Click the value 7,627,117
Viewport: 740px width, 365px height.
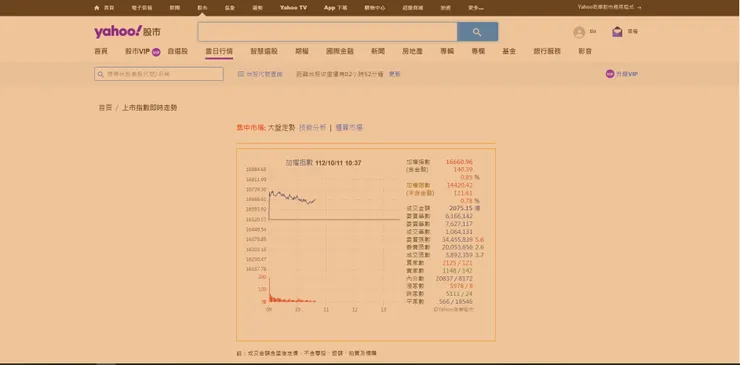point(459,224)
